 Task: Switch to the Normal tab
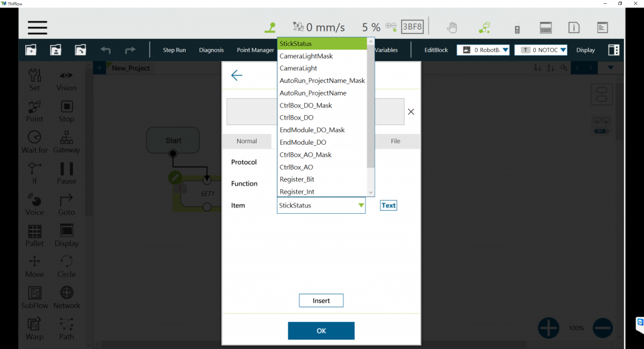[x=247, y=141]
